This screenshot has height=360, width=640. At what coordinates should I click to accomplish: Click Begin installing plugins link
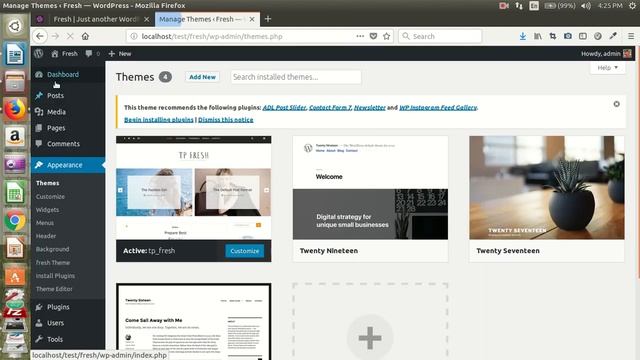pyautogui.click(x=159, y=120)
